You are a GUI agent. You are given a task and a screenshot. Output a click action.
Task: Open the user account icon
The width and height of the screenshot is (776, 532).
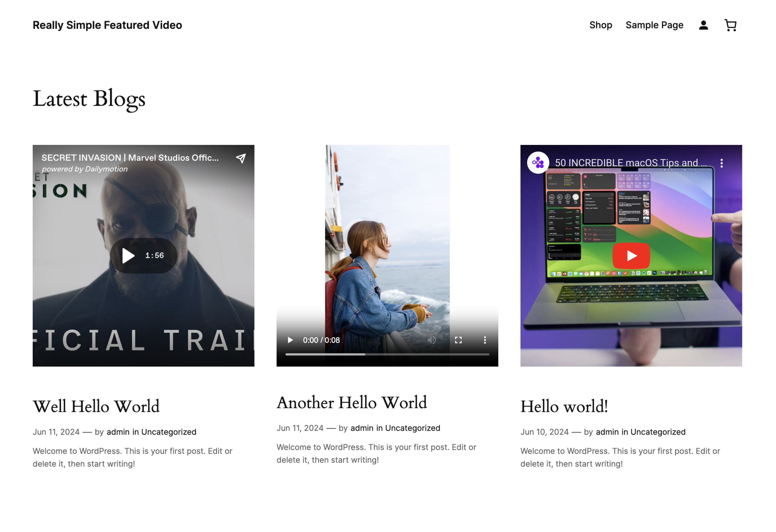point(703,25)
